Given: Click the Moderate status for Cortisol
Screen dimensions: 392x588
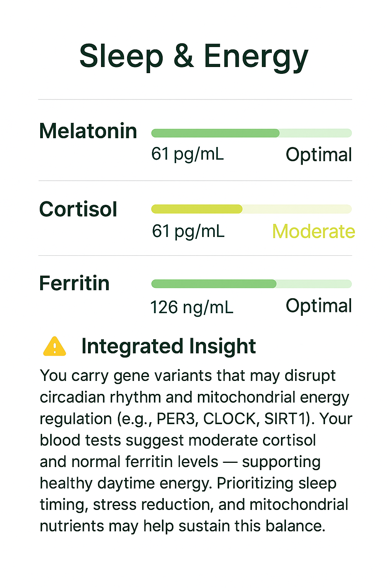Looking at the screenshot, I should 314,231.
